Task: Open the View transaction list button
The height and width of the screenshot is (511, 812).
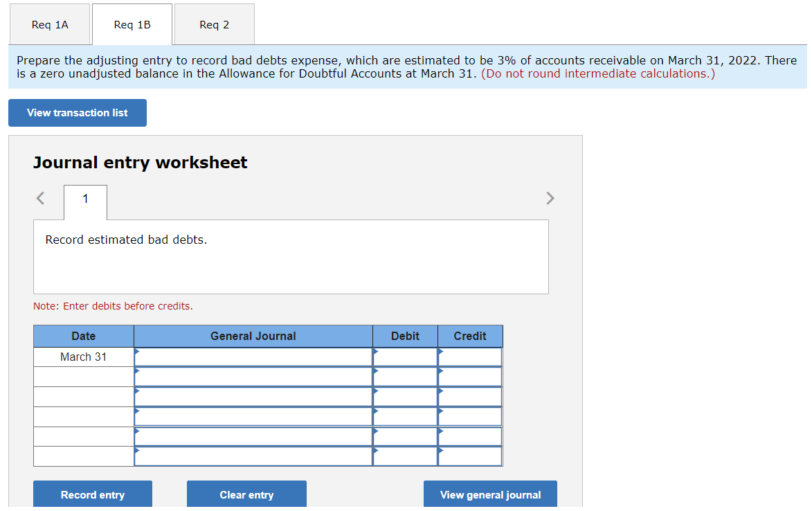Action: tap(77, 113)
